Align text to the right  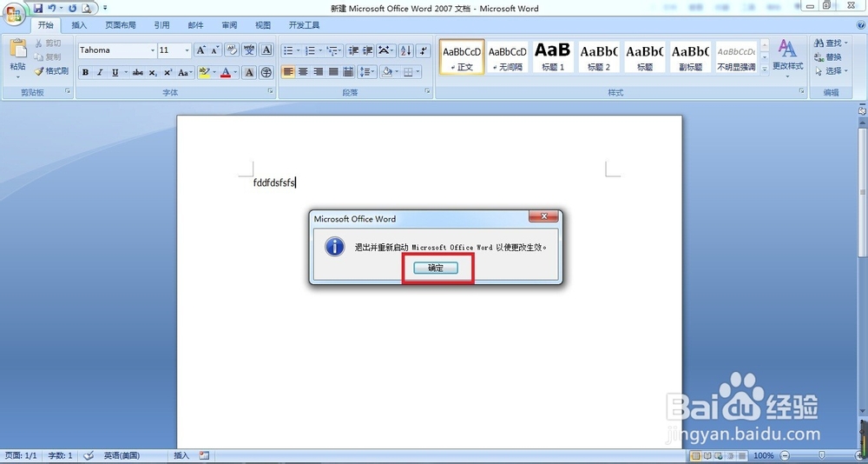tap(319, 72)
